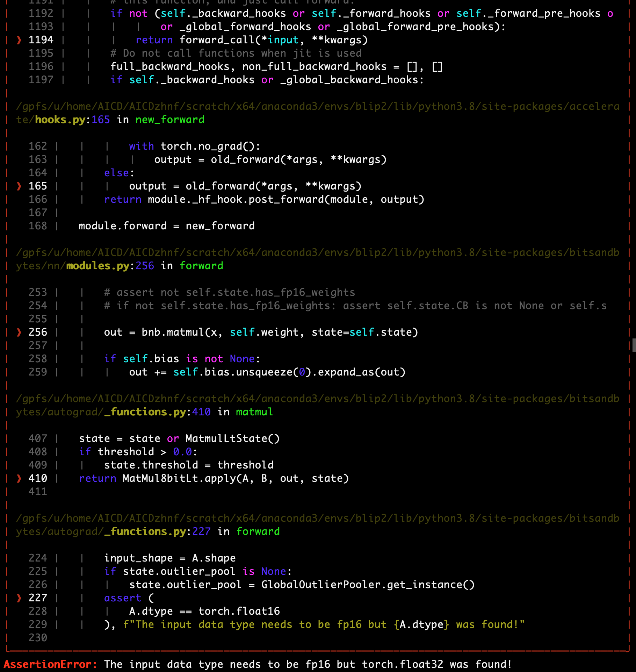The image size is (636, 672).
Task: Click 'A.dtype == torch.float16' line
Action: pyautogui.click(x=204, y=611)
